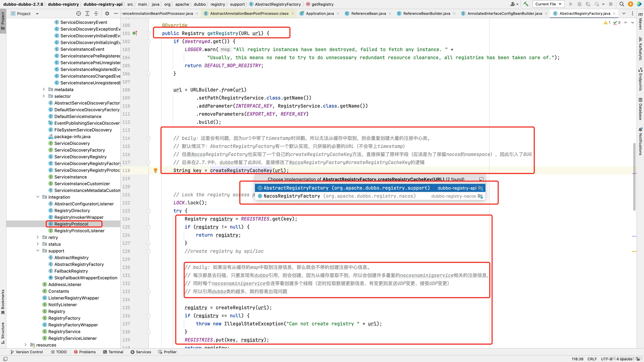Click Expand All in Project panel
644x362 pixels.
tap(87, 13)
